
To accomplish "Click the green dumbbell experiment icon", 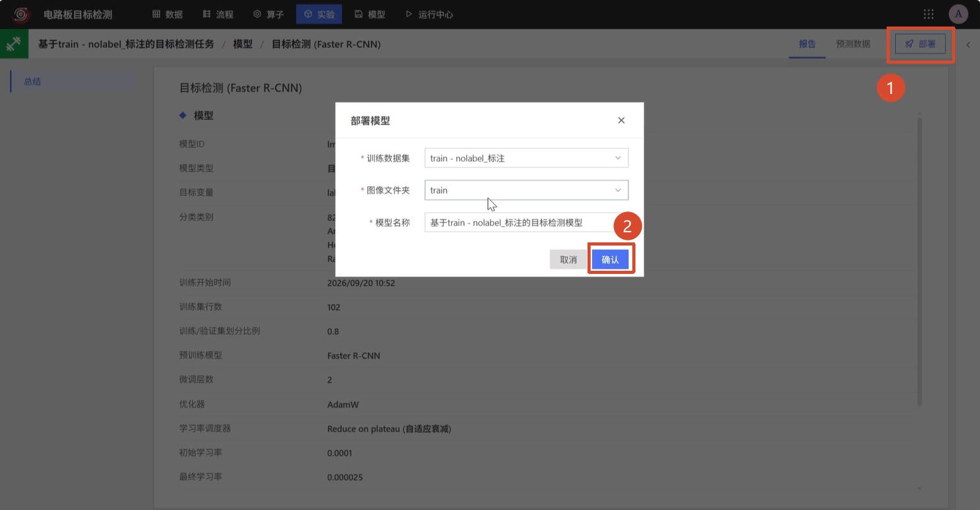I will point(14,44).
